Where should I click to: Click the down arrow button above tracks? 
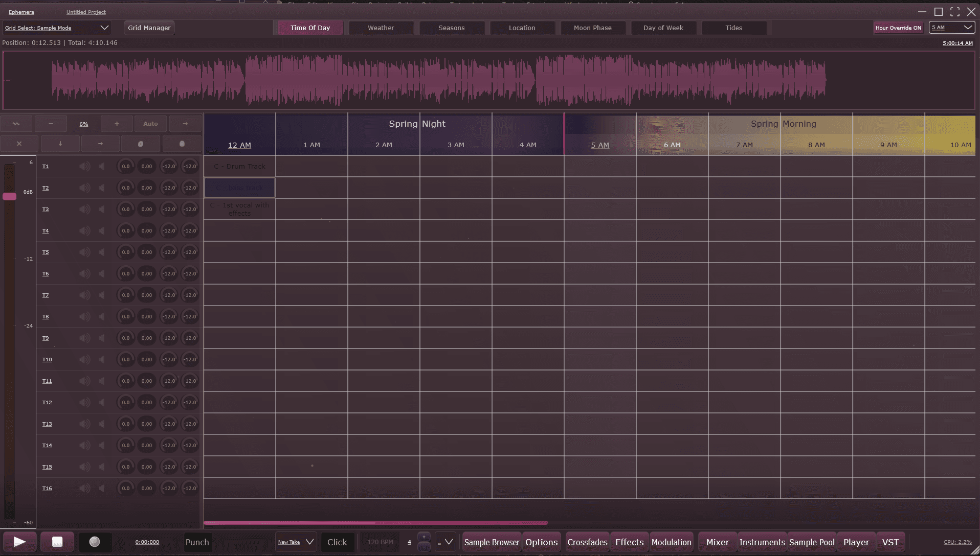click(60, 144)
